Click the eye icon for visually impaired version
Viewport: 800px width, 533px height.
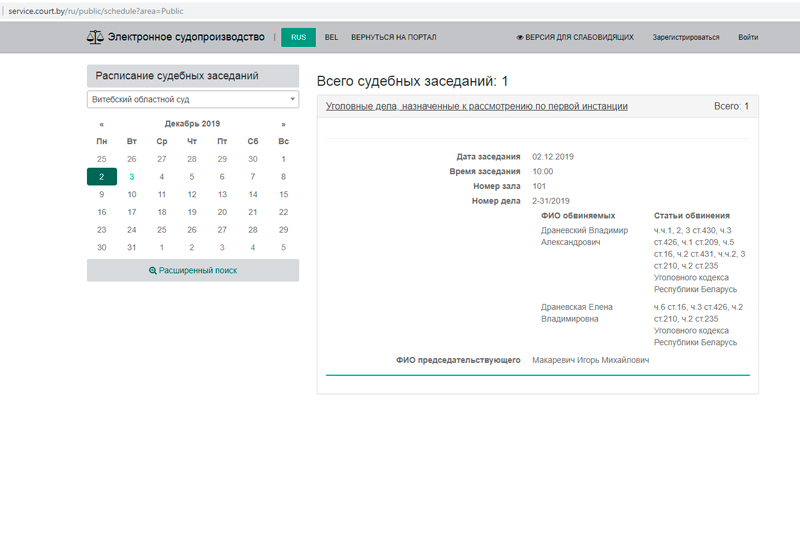520,38
